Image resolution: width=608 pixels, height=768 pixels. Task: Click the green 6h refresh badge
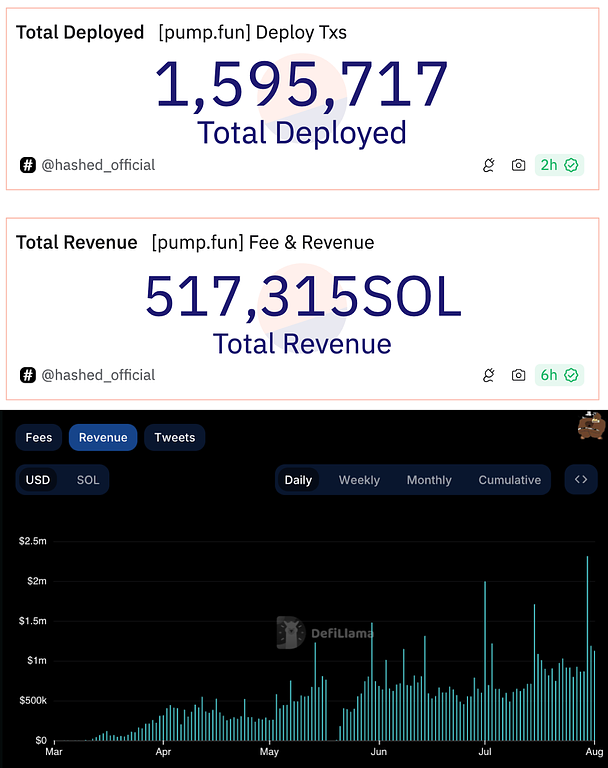coord(559,375)
